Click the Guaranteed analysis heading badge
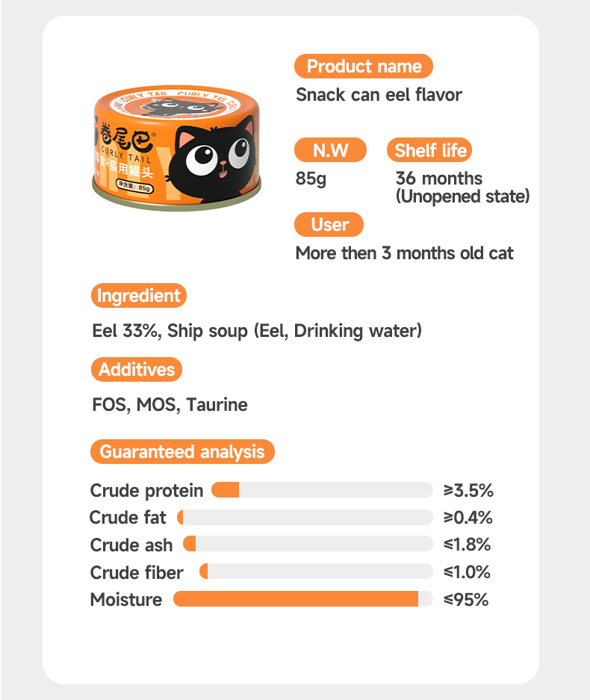590x700 pixels. (182, 452)
